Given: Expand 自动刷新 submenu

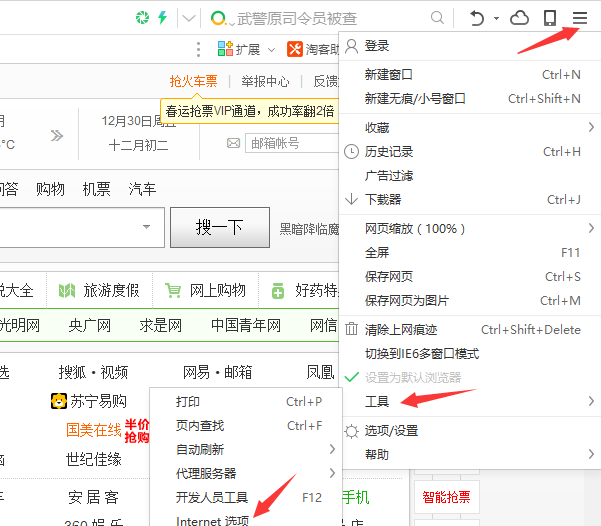Looking at the screenshot, I should (246, 449).
